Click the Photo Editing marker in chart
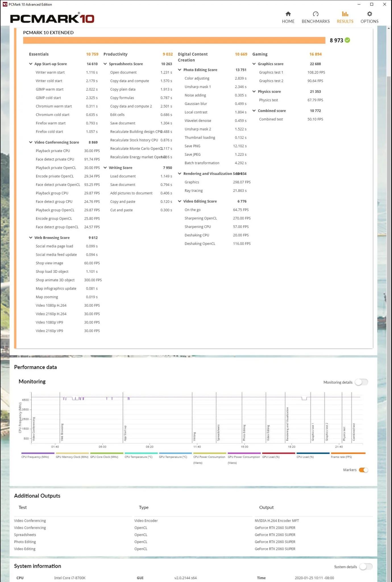 point(244,433)
